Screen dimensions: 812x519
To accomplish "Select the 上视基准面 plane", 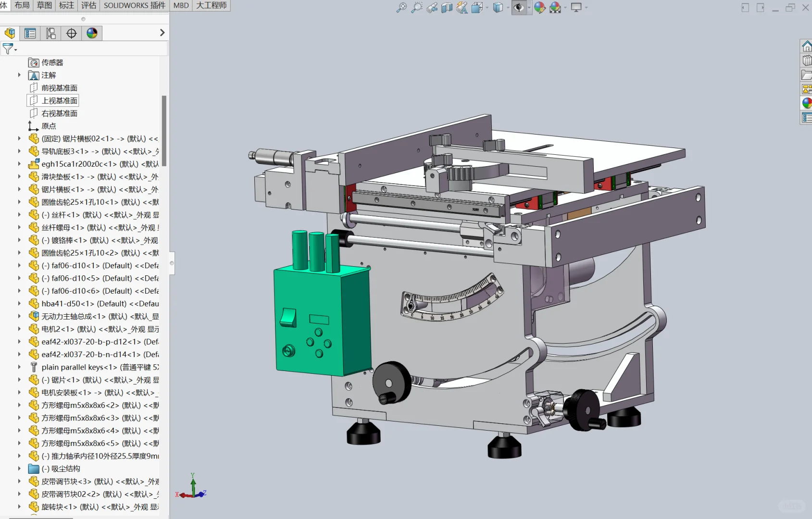I will point(59,100).
